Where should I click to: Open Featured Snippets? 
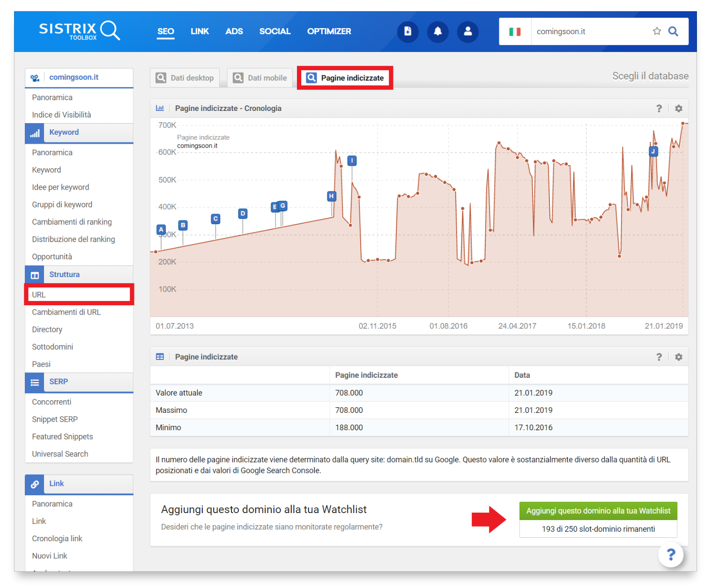pyautogui.click(x=62, y=437)
